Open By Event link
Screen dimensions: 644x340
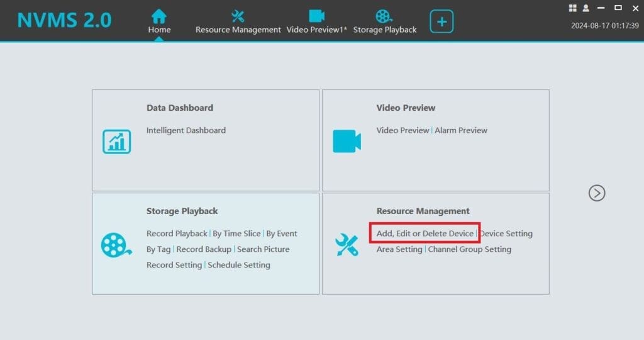(281, 234)
